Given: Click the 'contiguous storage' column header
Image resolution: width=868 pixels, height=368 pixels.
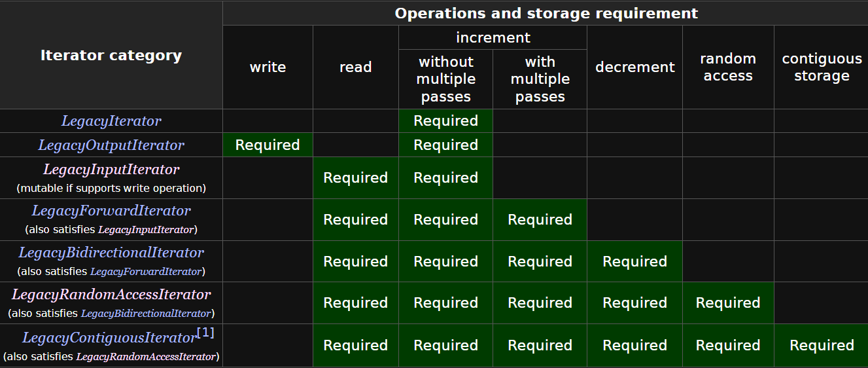Looking at the screenshot, I should tap(822, 67).
